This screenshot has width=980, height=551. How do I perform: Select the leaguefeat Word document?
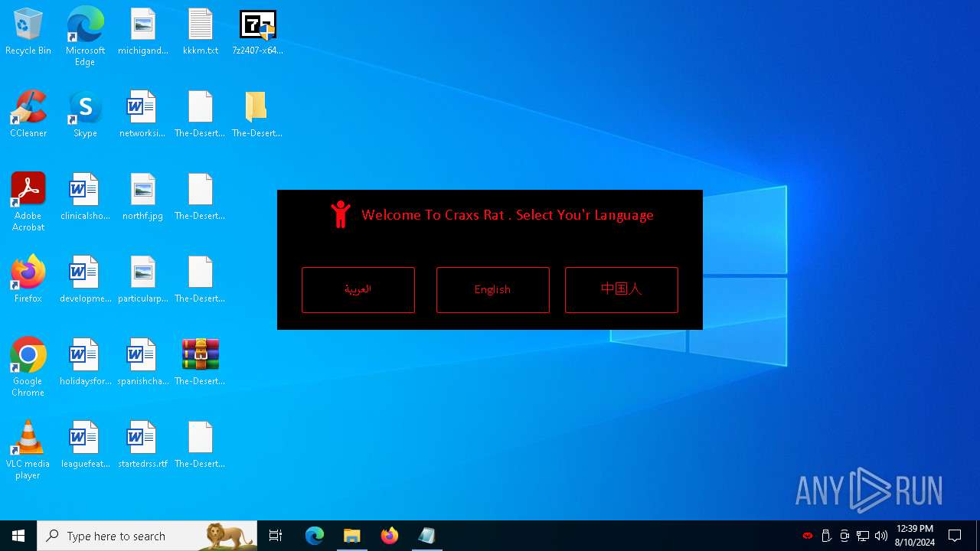click(85, 445)
